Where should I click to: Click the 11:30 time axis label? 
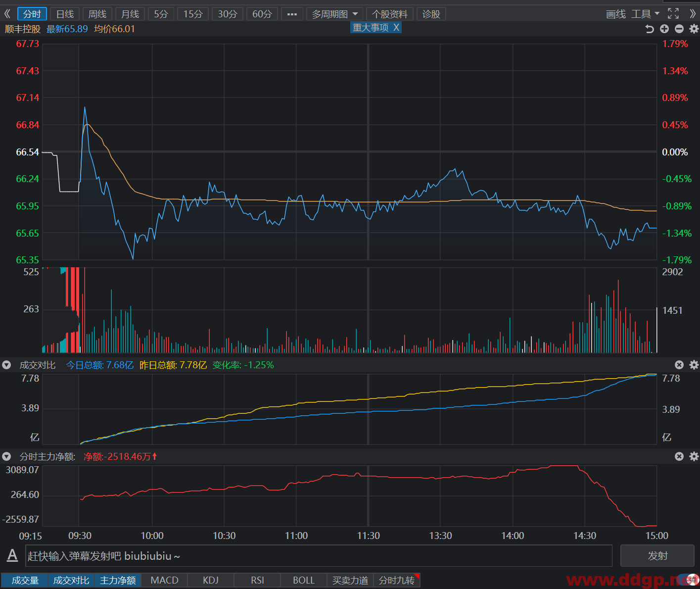click(x=369, y=536)
